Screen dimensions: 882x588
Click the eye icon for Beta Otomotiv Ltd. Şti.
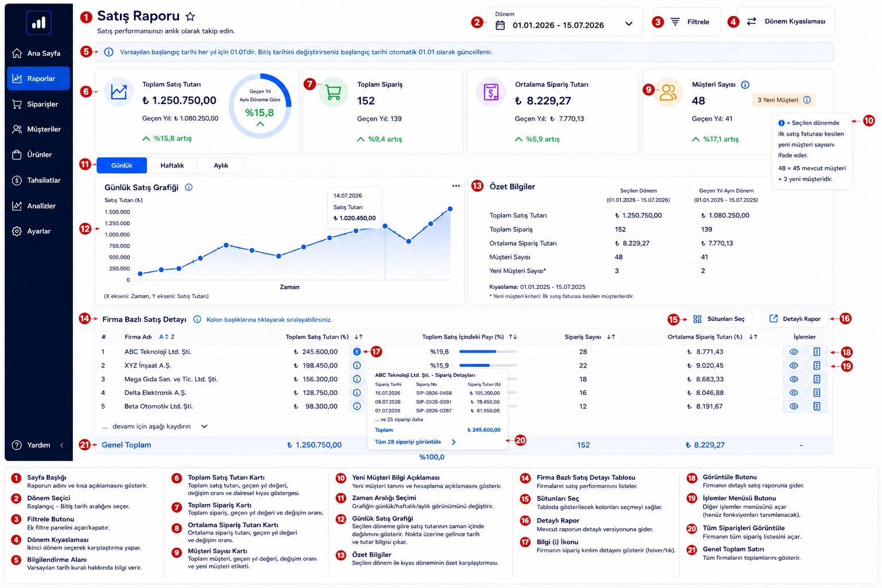pyautogui.click(x=794, y=406)
